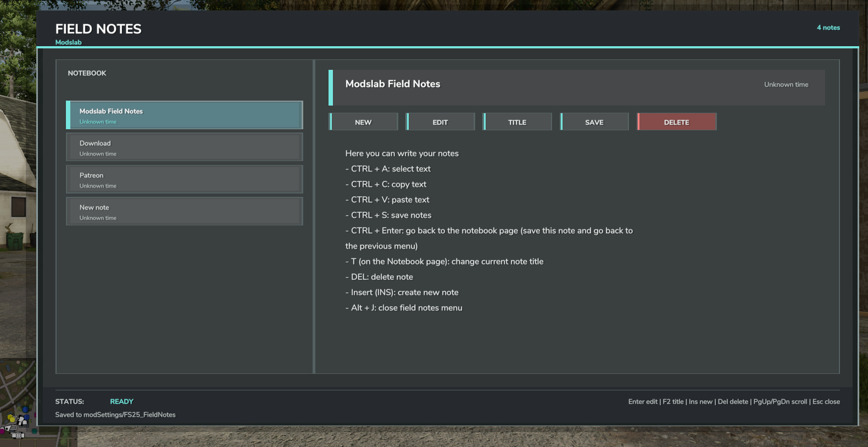Click the 'CTRL + A: select text' line

click(388, 169)
